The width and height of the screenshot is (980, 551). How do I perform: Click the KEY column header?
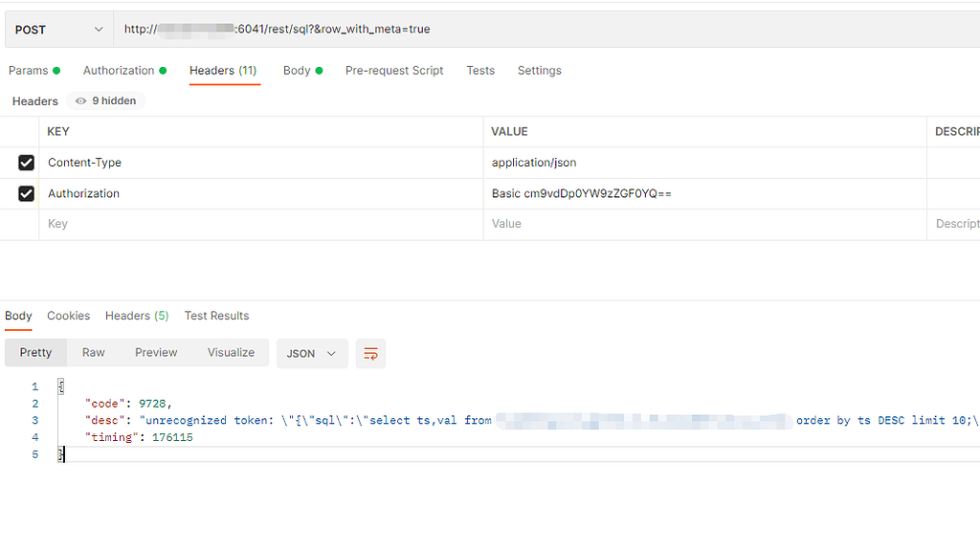tap(58, 132)
